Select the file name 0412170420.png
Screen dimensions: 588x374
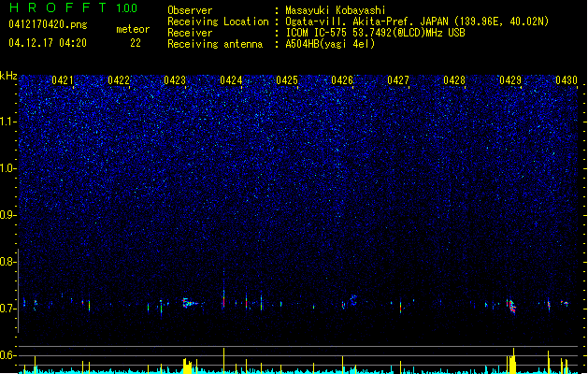click(x=48, y=25)
